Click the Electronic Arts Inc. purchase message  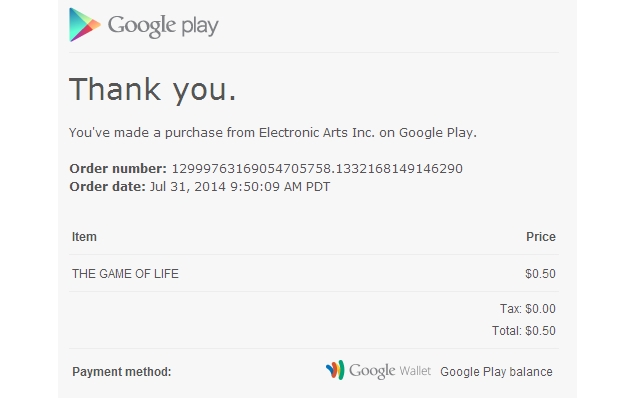tap(273, 133)
